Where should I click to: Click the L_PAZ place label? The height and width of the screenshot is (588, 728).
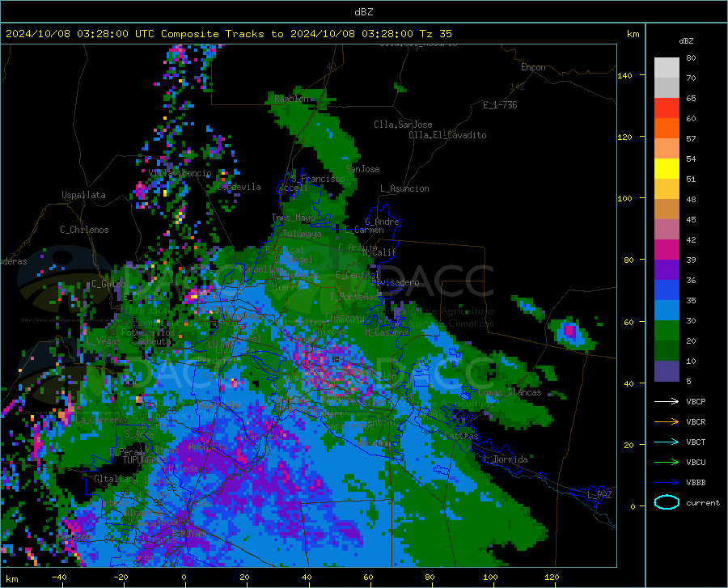[x=599, y=495]
